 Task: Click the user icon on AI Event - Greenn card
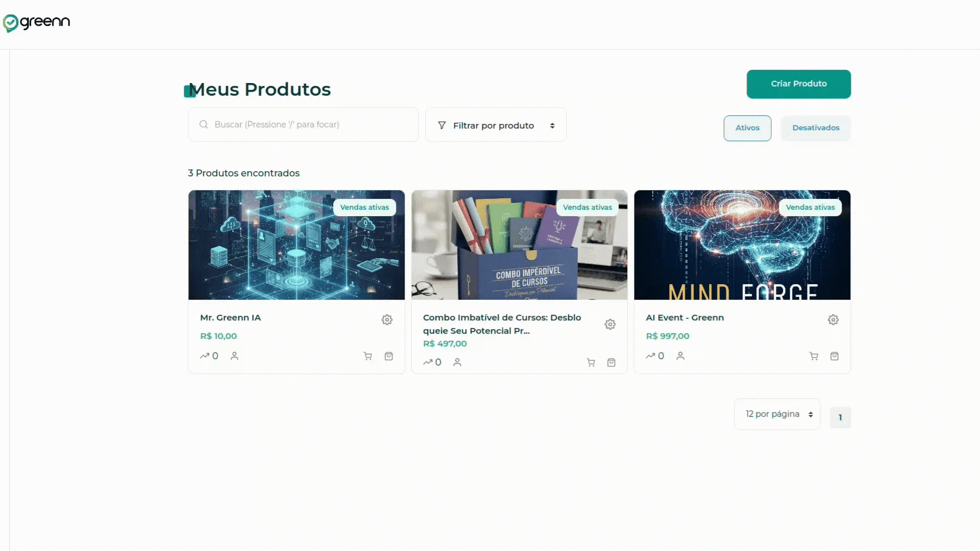(x=680, y=356)
